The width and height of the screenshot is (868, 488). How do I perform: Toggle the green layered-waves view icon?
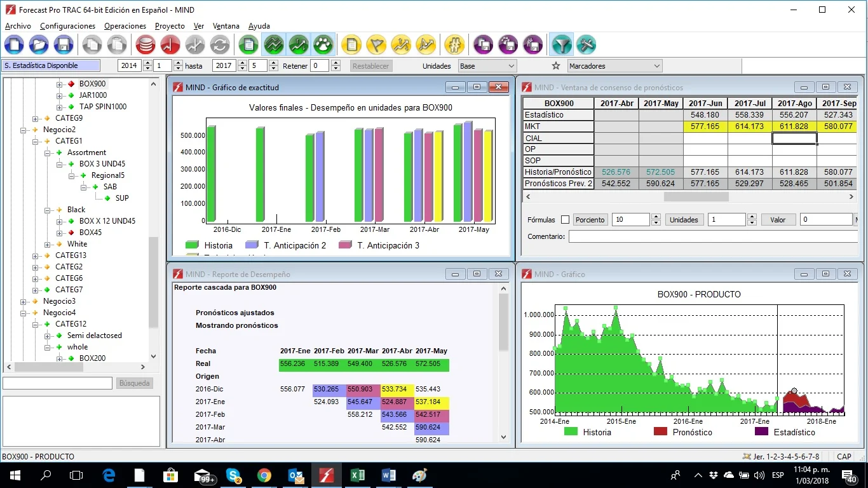tap(274, 44)
